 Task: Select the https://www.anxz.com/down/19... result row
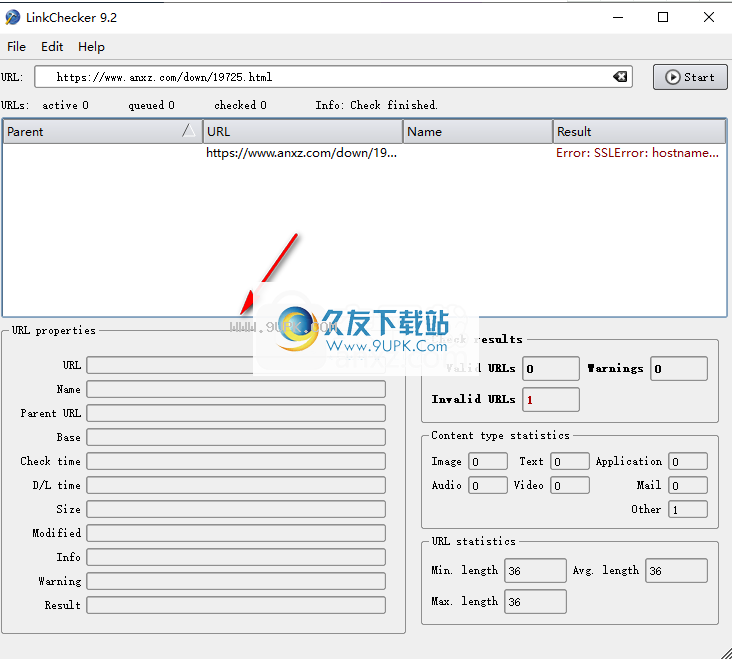tap(364, 153)
